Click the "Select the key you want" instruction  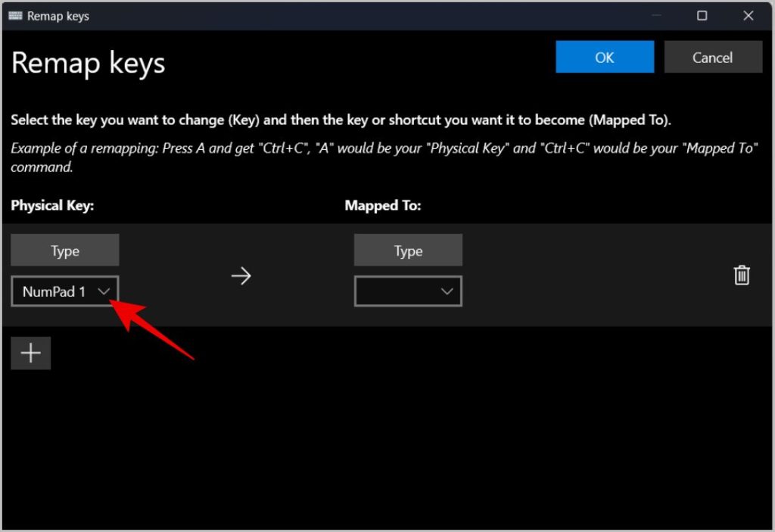pyautogui.click(x=341, y=120)
